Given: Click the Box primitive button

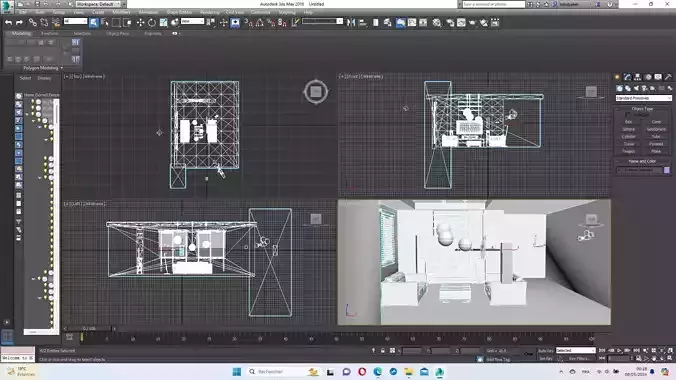Looking at the screenshot, I should point(629,122).
